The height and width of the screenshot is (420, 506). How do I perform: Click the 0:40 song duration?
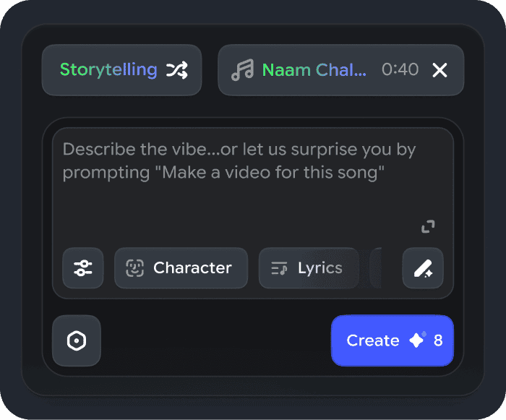[400, 70]
